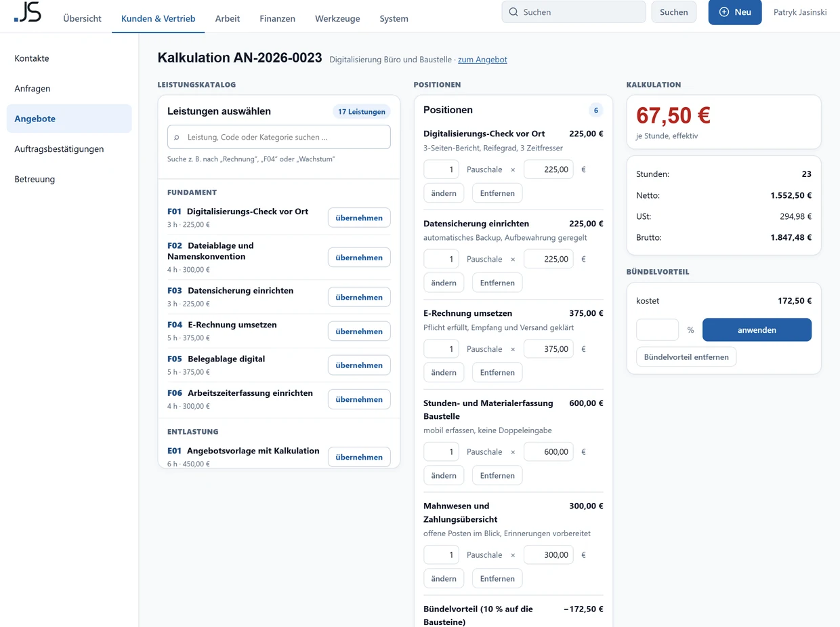Focus the Bündelvorteil percent input
Image resolution: width=840 pixels, height=627 pixels.
coord(657,330)
